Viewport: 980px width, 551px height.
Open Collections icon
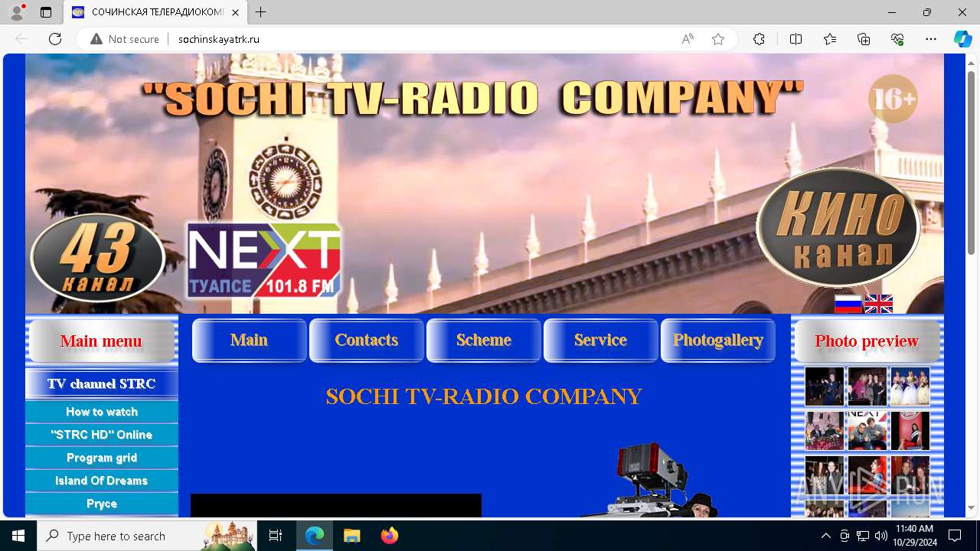point(864,39)
